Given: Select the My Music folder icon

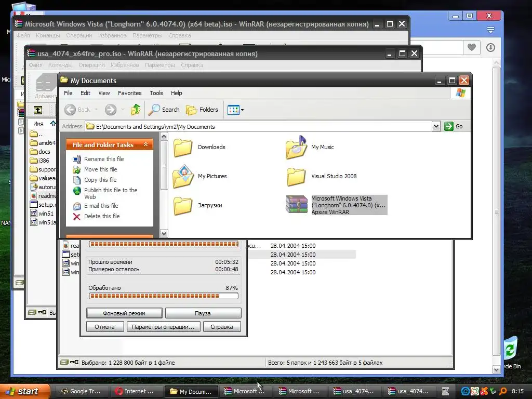Looking at the screenshot, I should pos(296,147).
